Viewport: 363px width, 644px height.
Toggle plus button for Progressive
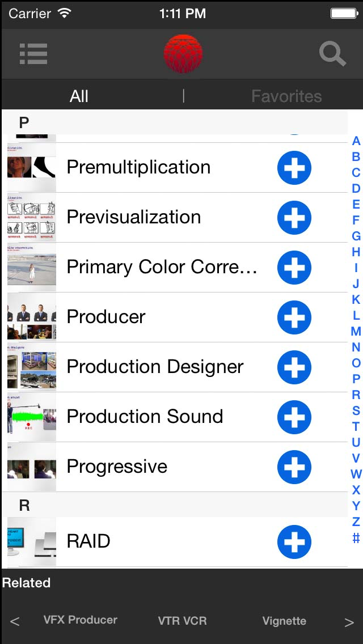pyautogui.click(x=294, y=467)
